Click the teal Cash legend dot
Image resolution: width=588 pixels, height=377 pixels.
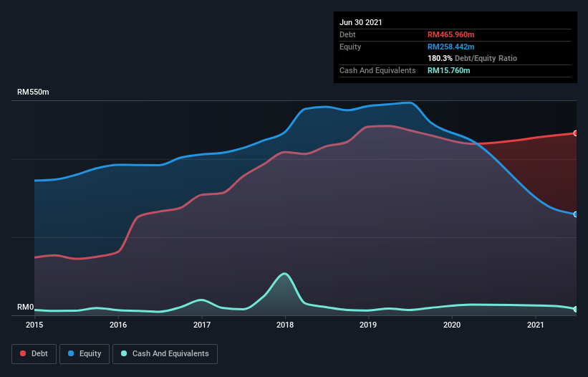[124, 353]
